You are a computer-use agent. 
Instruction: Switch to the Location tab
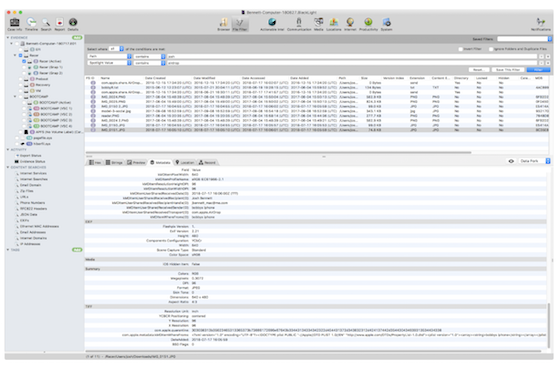(184, 163)
